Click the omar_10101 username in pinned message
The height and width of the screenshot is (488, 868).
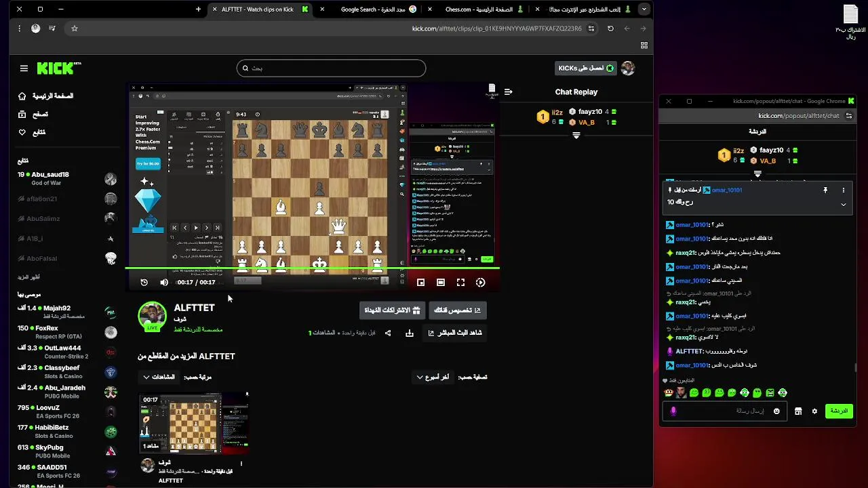pos(726,190)
